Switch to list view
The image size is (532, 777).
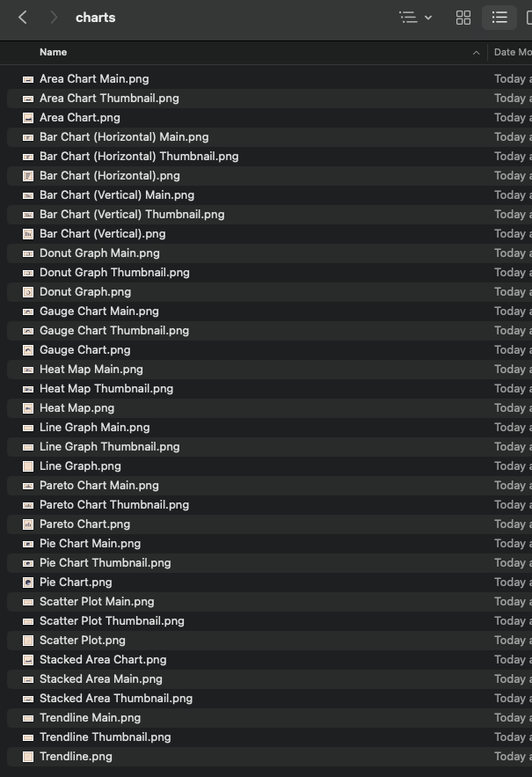[499, 18]
